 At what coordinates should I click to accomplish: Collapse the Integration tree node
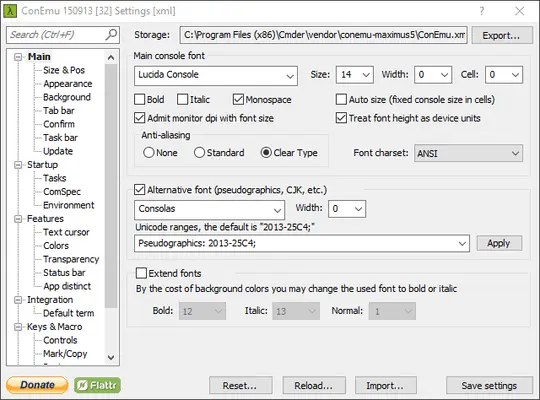(x=18, y=300)
